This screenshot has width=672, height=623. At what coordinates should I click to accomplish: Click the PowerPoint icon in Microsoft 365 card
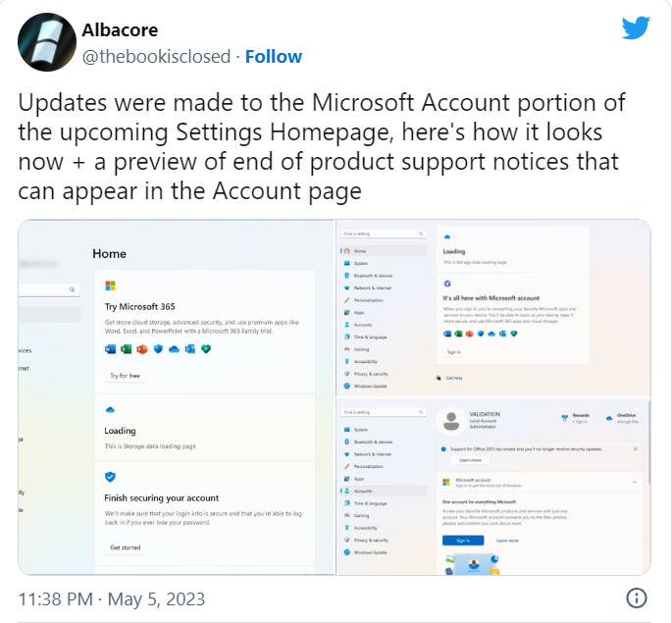142,349
